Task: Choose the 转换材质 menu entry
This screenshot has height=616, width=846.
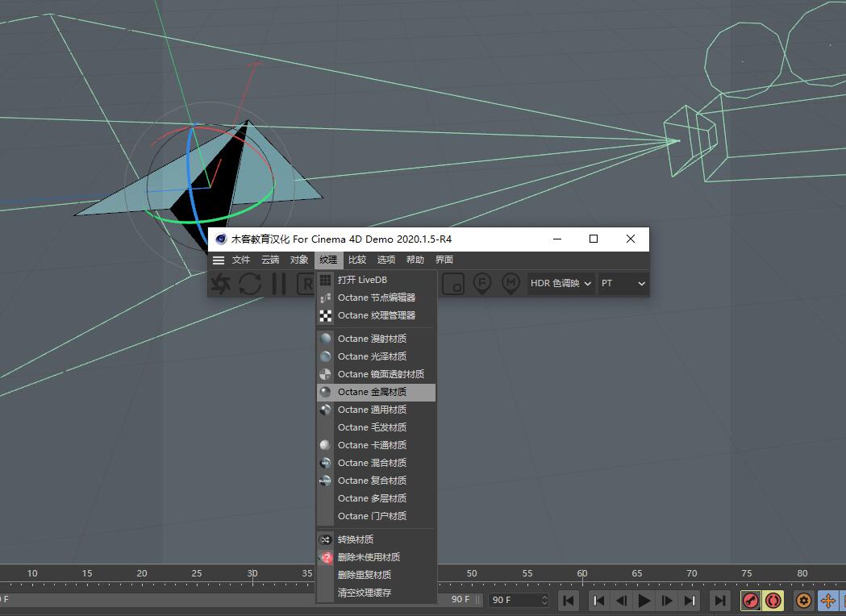Action: 377,540
